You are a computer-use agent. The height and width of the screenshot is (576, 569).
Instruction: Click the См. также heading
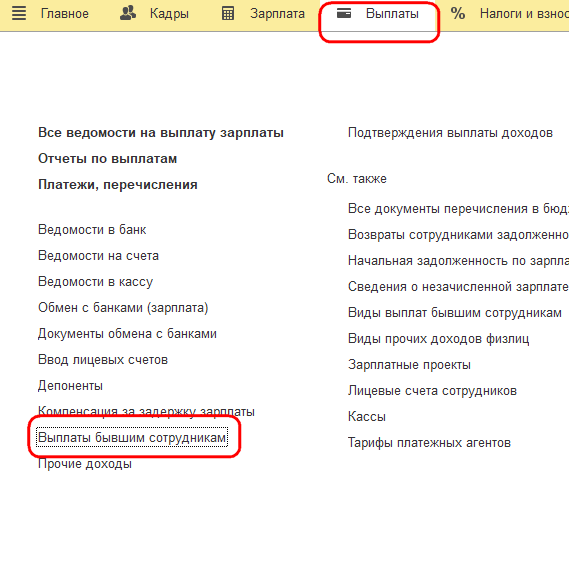[x=357, y=179]
